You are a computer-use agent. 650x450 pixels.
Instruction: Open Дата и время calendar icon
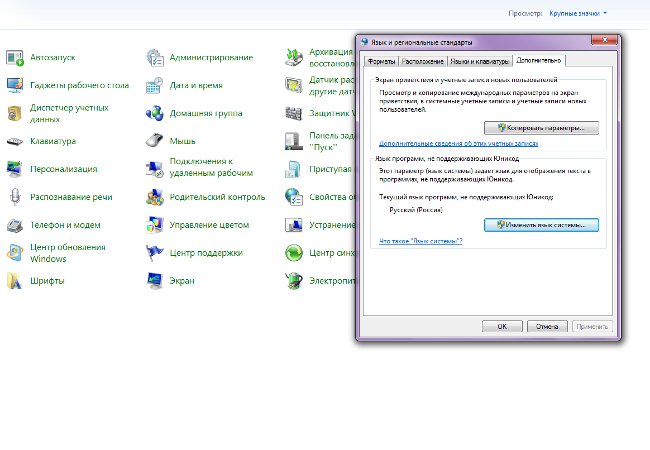pos(155,85)
